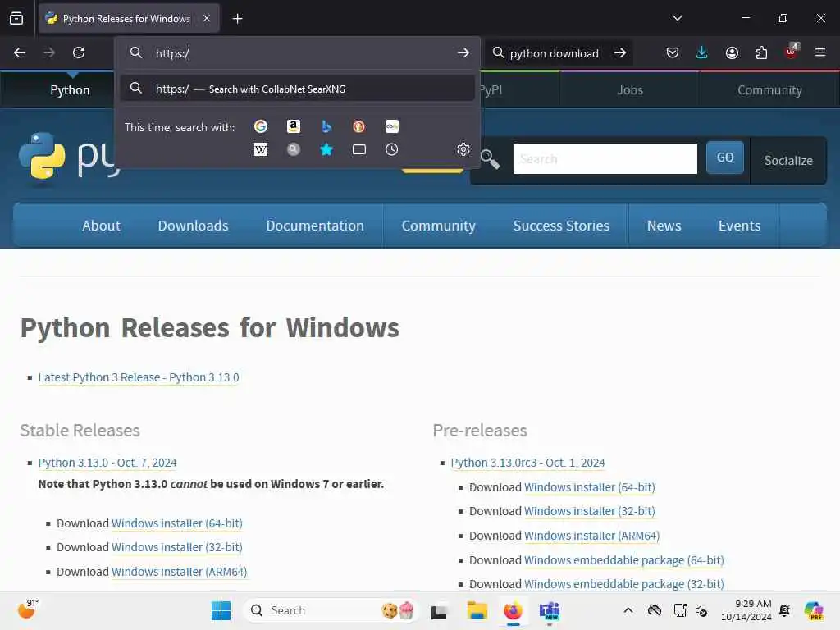Search this time with DuckDuckGo icon
Image resolution: width=840 pixels, height=630 pixels.
[359, 126]
